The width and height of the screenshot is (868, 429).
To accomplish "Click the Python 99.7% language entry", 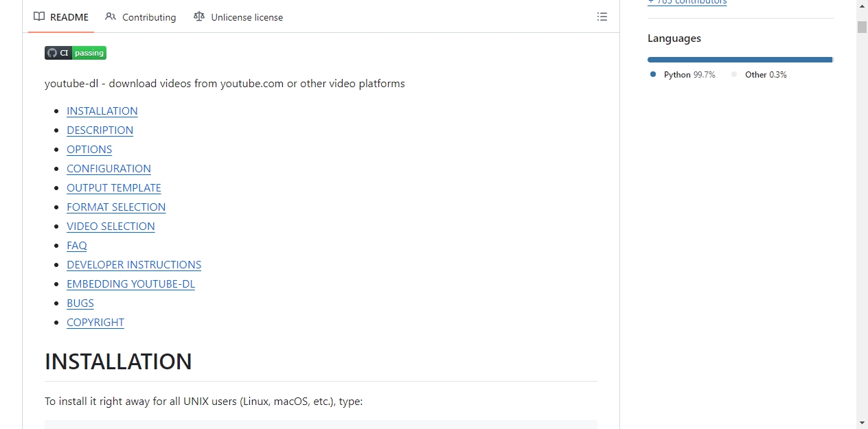I will point(683,75).
